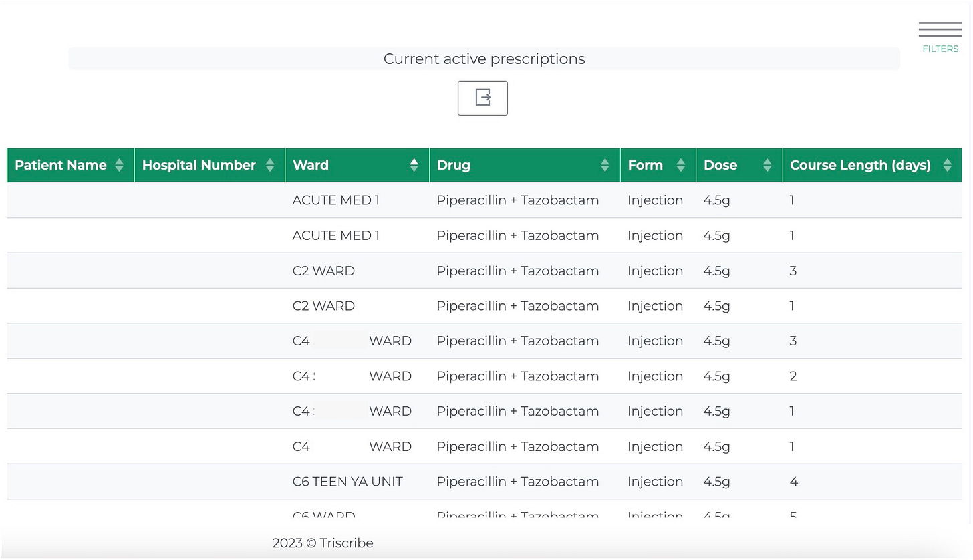Sort by Drug column arrows
Viewport: 973px width, 560px height.
[605, 165]
